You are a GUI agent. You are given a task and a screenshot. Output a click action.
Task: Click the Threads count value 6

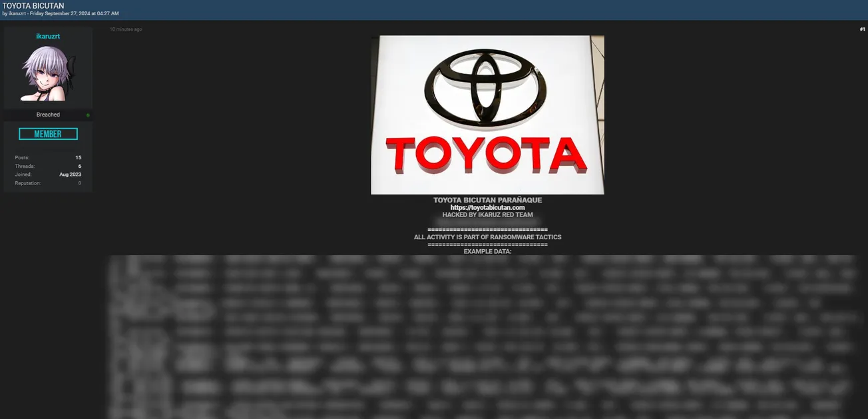[80, 167]
